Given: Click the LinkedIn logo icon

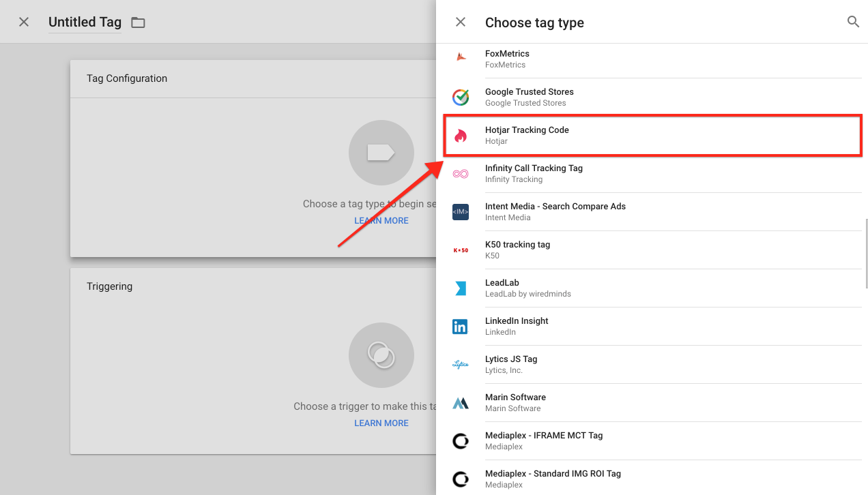Looking at the screenshot, I should pyautogui.click(x=461, y=327).
